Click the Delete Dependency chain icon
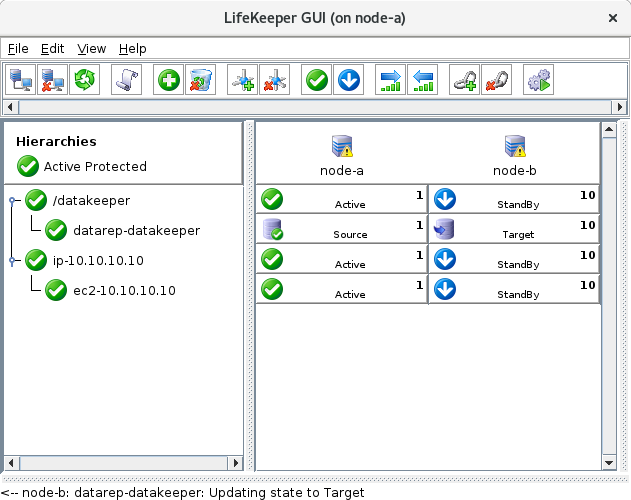 tap(497, 80)
